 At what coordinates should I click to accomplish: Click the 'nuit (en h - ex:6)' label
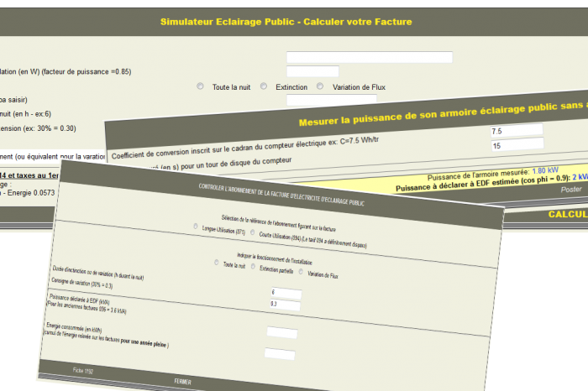(25, 114)
